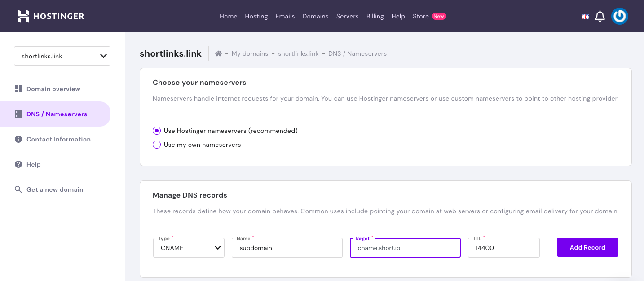The image size is (644, 281).
Task: Click the Contact Information info icon
Action: (x=18, y=139)
